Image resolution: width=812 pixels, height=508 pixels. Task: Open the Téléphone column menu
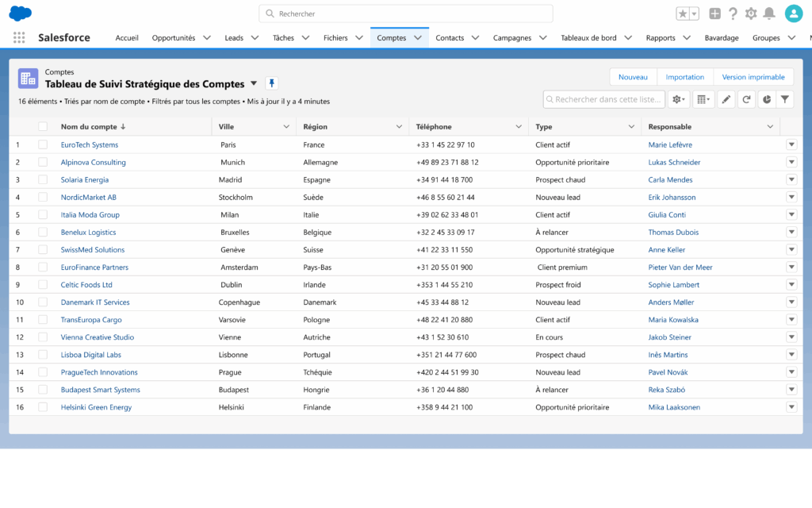click(519, 126)
